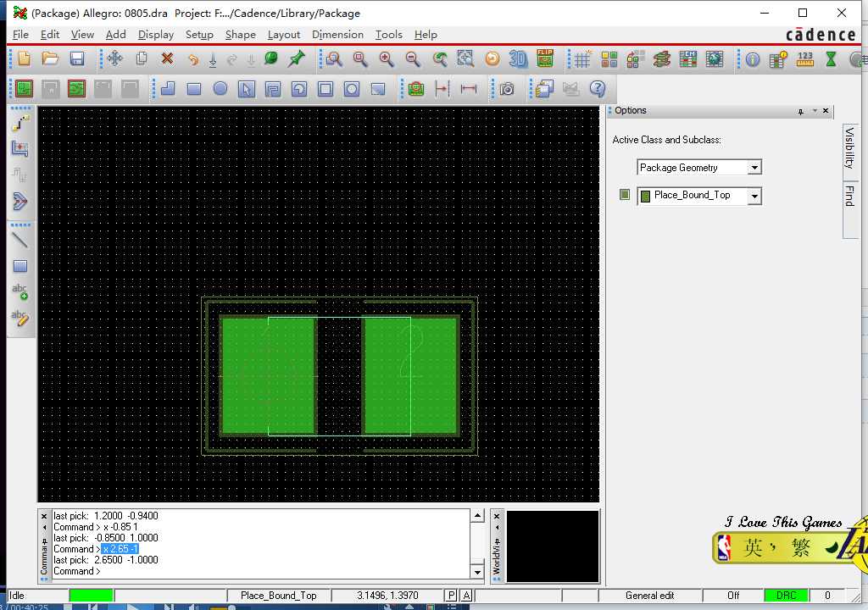Open the Setup menu
Screen dimensions: 868x610
pos(199,35)
